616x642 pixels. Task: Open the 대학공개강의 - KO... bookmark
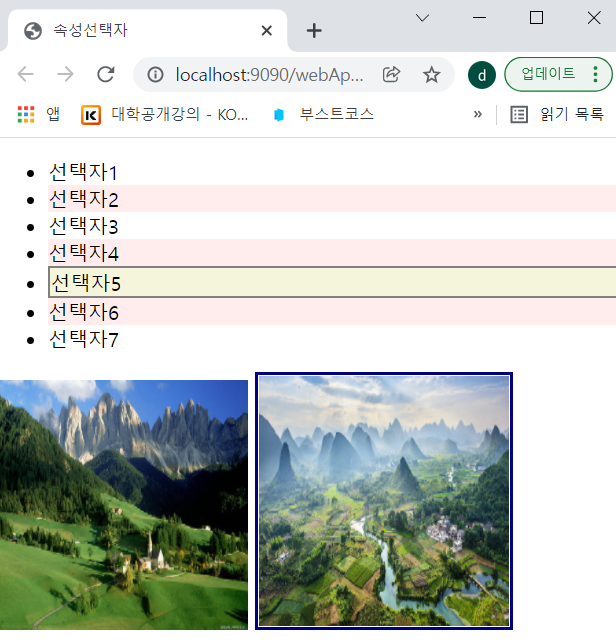(165, 114)
